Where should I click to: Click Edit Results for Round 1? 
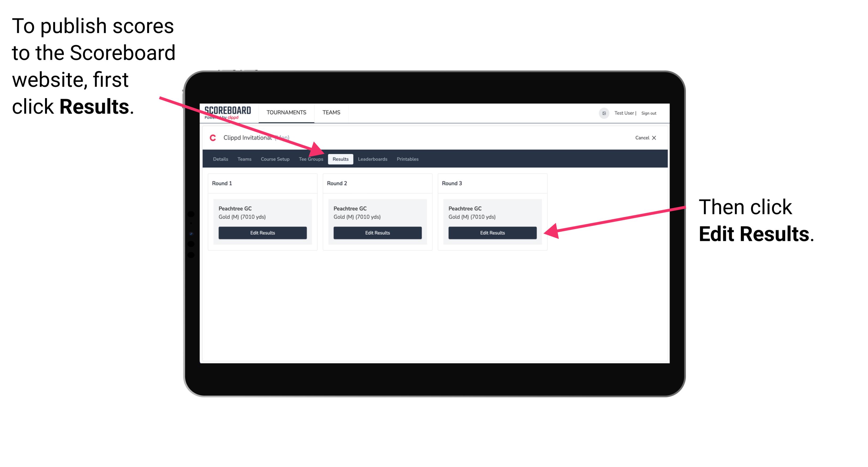point(262,233)
